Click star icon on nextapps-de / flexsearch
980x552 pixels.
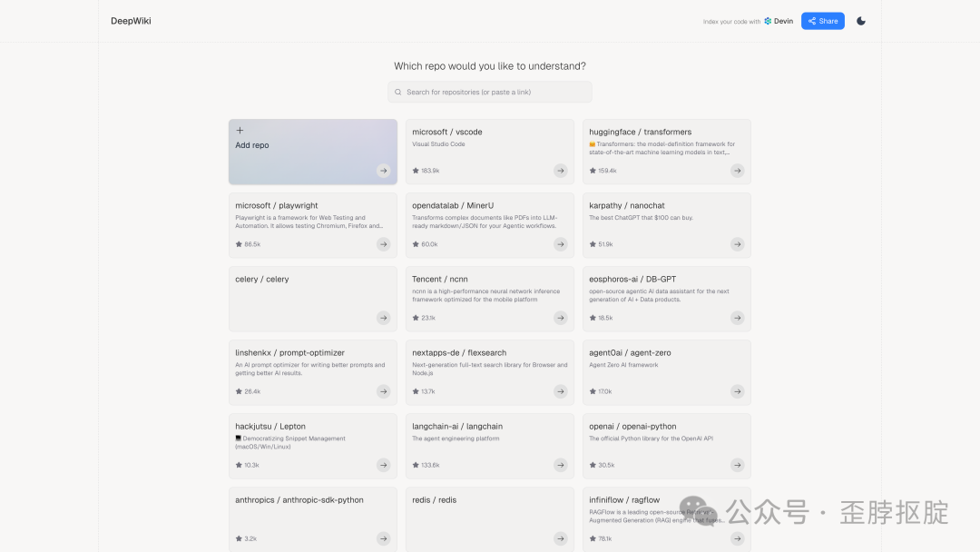click(x=416, y=391)
